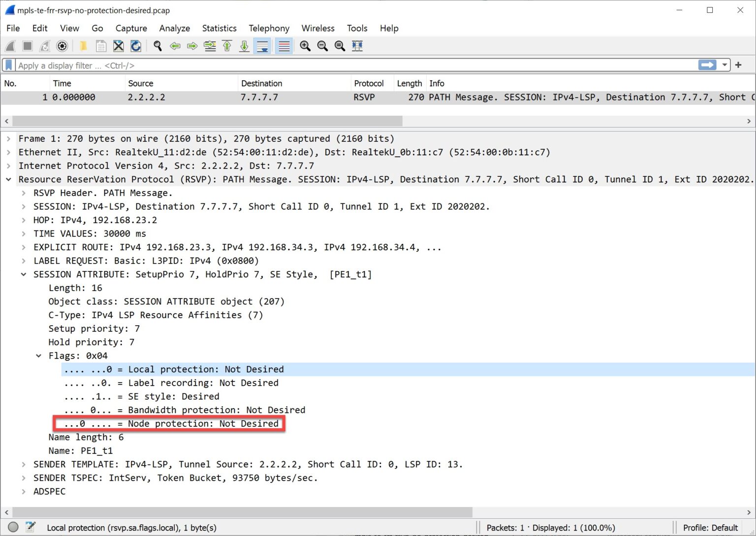Toggle the display filter bookmark icon

coord(8,65)
